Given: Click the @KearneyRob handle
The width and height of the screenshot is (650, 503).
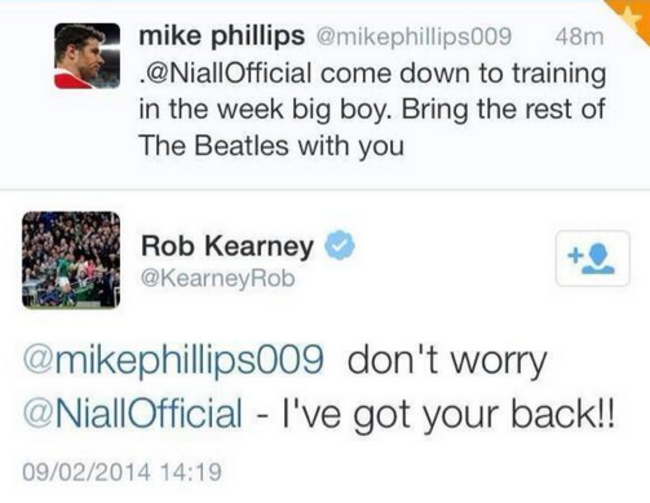Looking at the screenshot, I should coord(218,278).
